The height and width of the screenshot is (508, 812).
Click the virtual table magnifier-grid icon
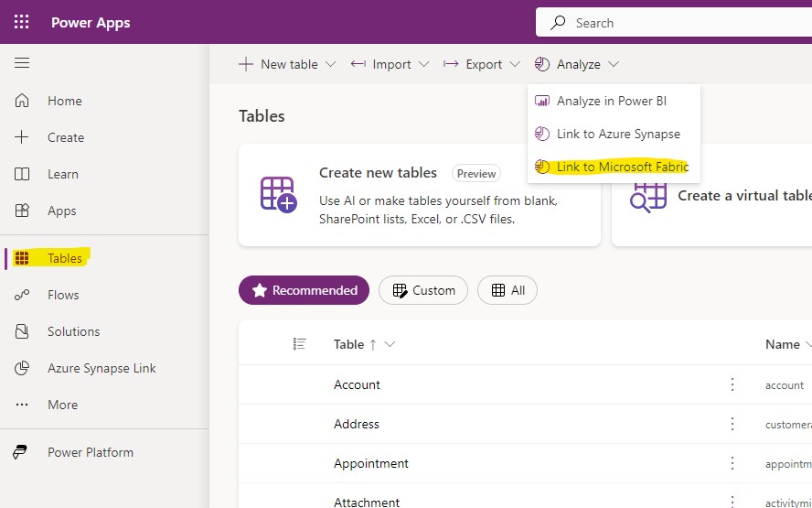coord(647,198)
